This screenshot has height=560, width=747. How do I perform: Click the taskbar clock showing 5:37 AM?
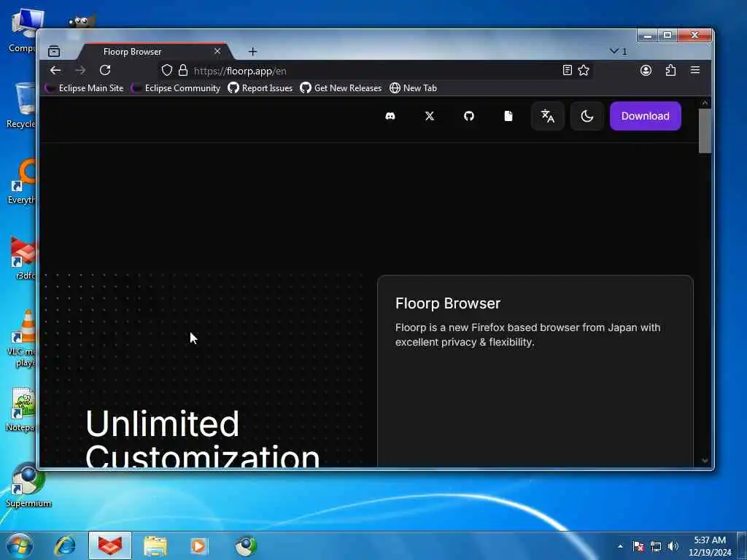[x=710, y=546]
